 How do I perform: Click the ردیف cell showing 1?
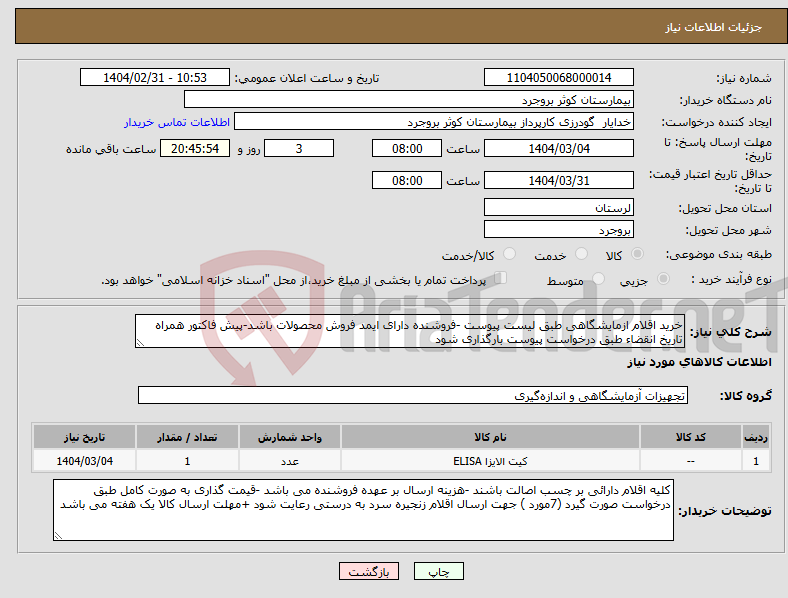point(756,461)
